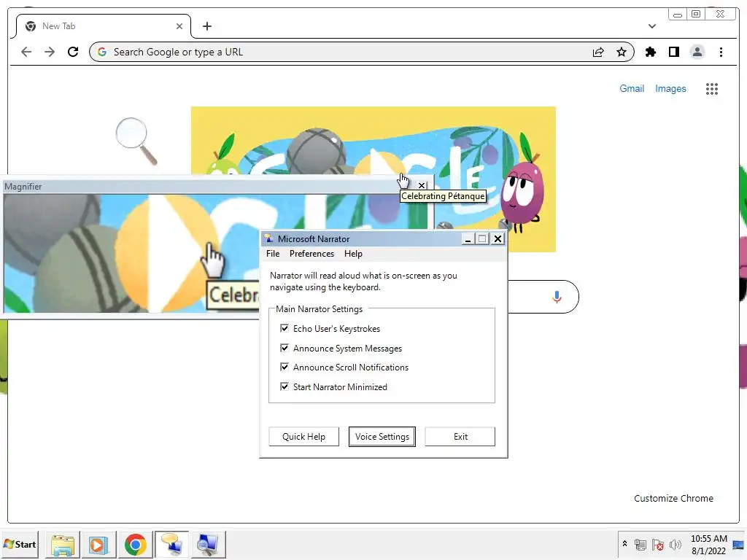Click the Google icon in address bar

coord(102,52)
